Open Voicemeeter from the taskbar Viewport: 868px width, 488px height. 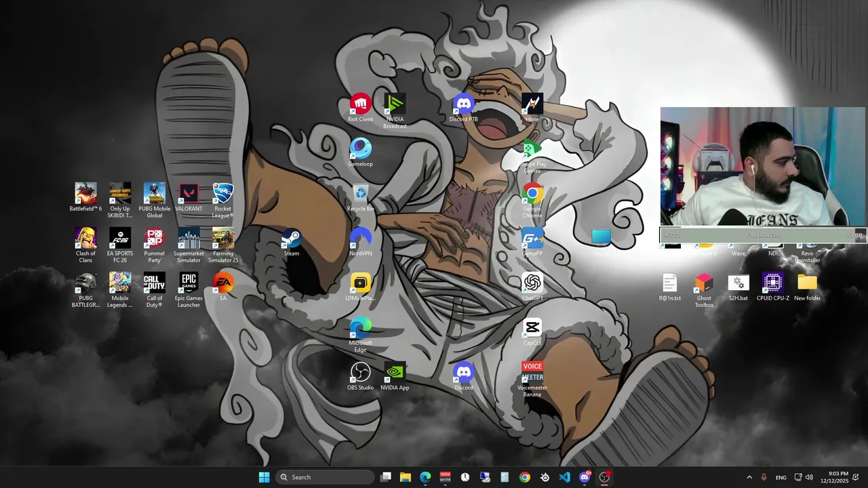[x=445, y=477]
